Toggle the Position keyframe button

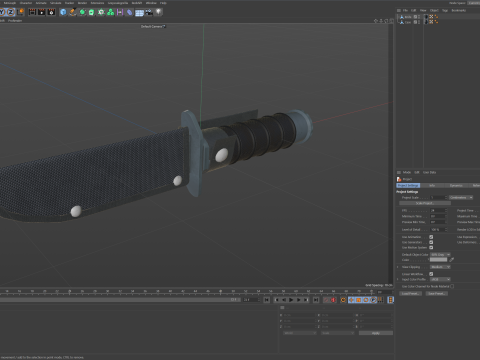pos(351,300)
